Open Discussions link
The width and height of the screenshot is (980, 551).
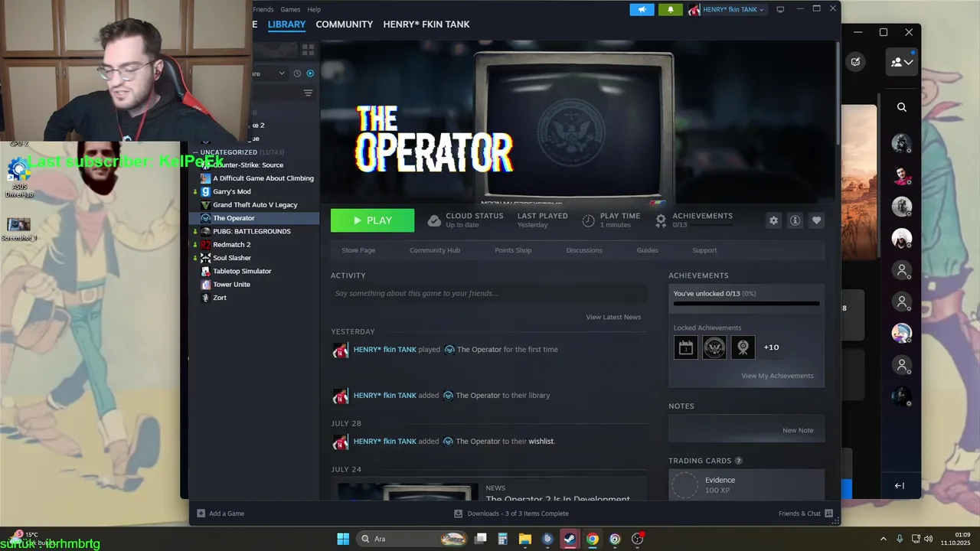pyautogui.click(x=584, y=250)
